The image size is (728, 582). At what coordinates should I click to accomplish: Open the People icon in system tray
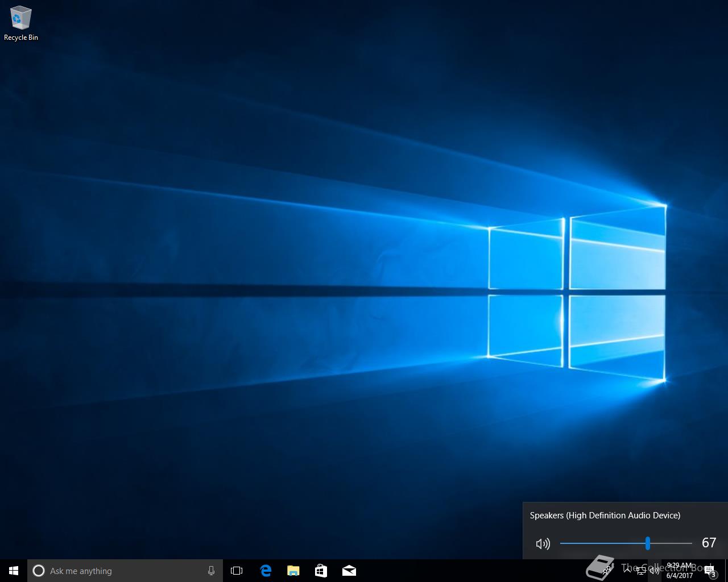coord(607,571)
